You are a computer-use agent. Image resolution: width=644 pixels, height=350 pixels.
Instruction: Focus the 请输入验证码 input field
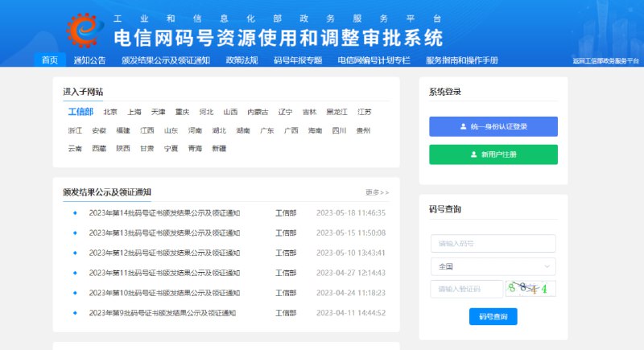click(467, 289)
